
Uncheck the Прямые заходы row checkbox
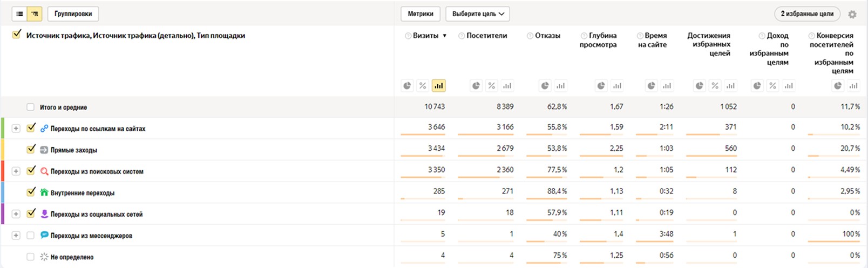[31, 150]
